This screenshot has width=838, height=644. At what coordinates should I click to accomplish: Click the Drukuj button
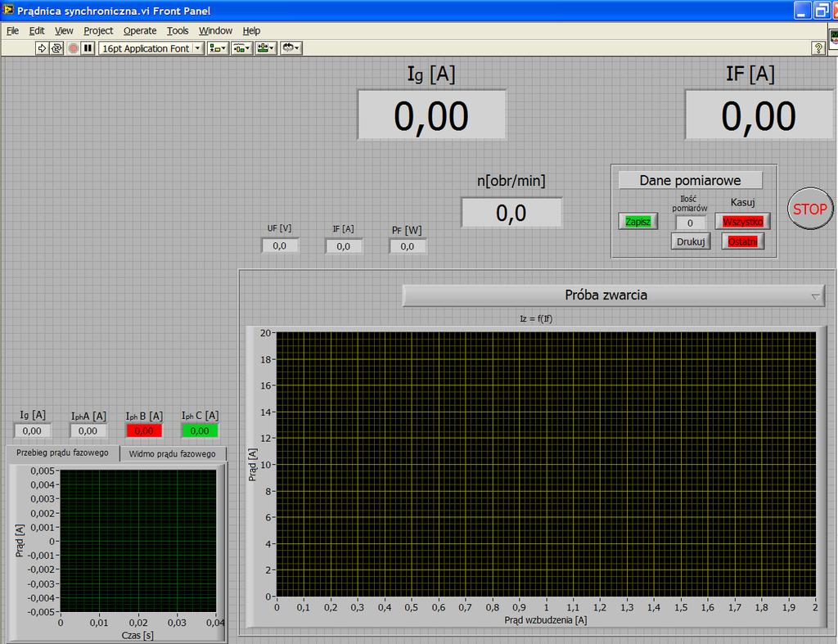click(691, 241)
